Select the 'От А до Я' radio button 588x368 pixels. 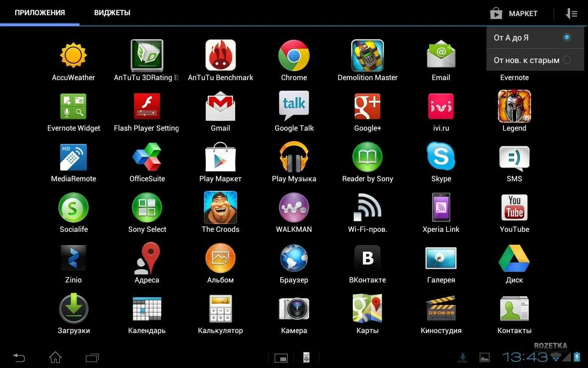click(567, 38)
